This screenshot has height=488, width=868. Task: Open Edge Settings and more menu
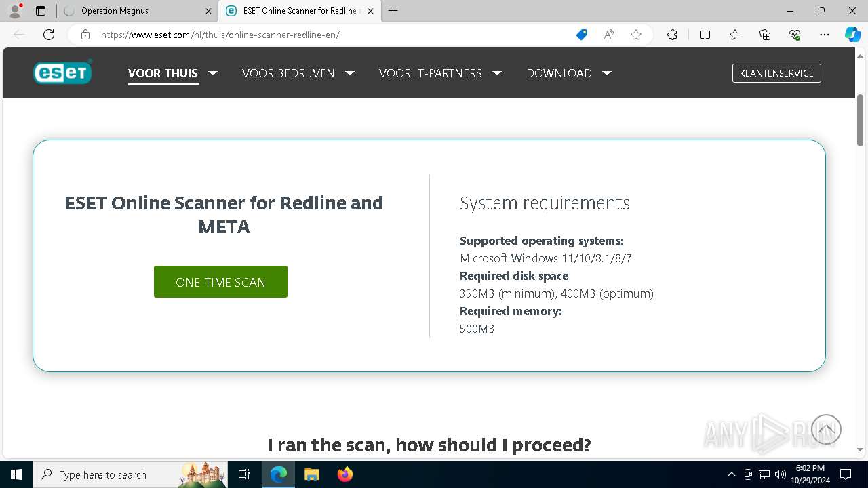825,35
